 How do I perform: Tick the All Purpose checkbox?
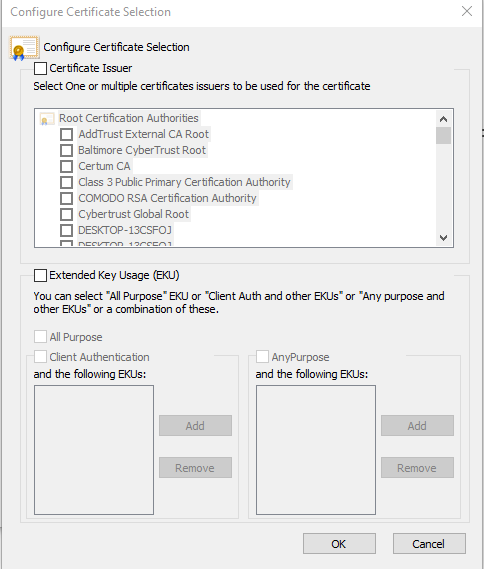40,337
